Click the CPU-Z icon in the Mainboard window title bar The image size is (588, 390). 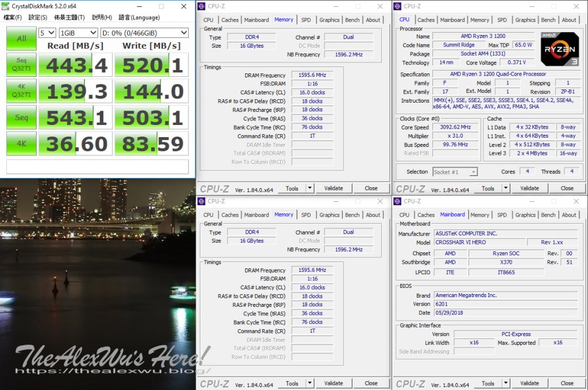(x=398, y=201)
